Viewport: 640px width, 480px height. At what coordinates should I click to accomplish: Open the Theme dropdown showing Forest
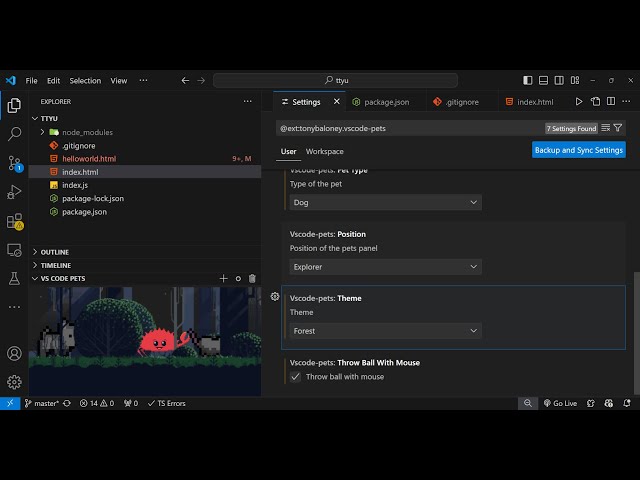pos(385,330)
